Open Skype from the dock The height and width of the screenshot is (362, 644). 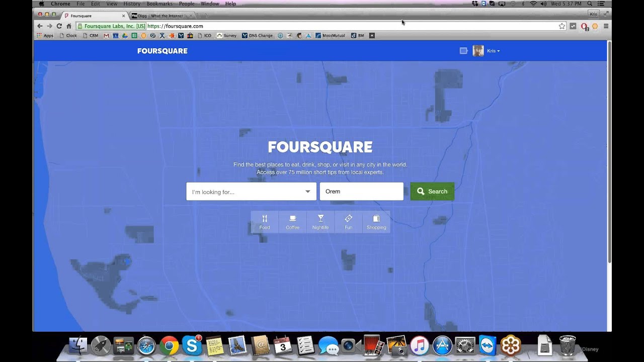[192, 346]
